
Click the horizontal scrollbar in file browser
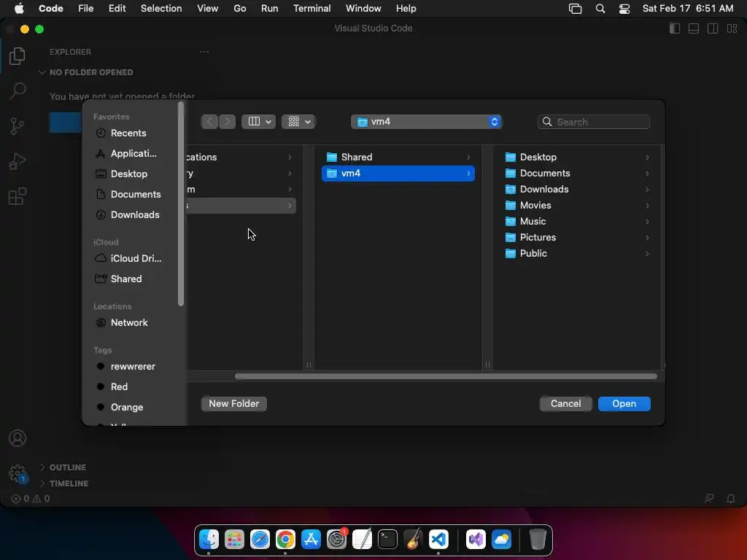pyautogui.click(x=446, y=377)
